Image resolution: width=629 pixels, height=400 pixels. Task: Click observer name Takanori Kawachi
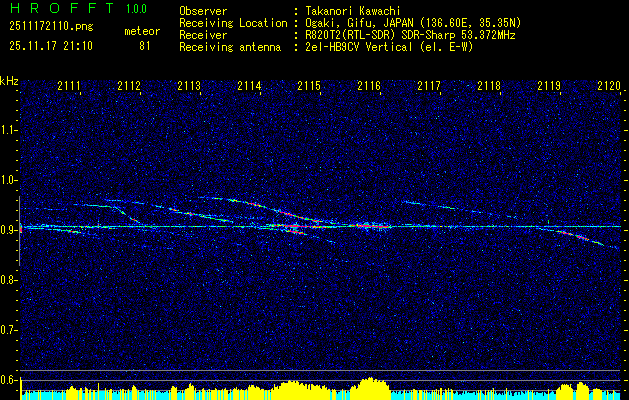[354, 11]
